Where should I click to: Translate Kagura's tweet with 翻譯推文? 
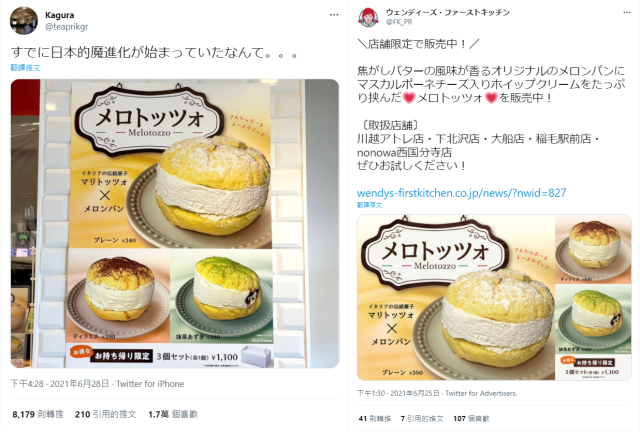point(25,67)
